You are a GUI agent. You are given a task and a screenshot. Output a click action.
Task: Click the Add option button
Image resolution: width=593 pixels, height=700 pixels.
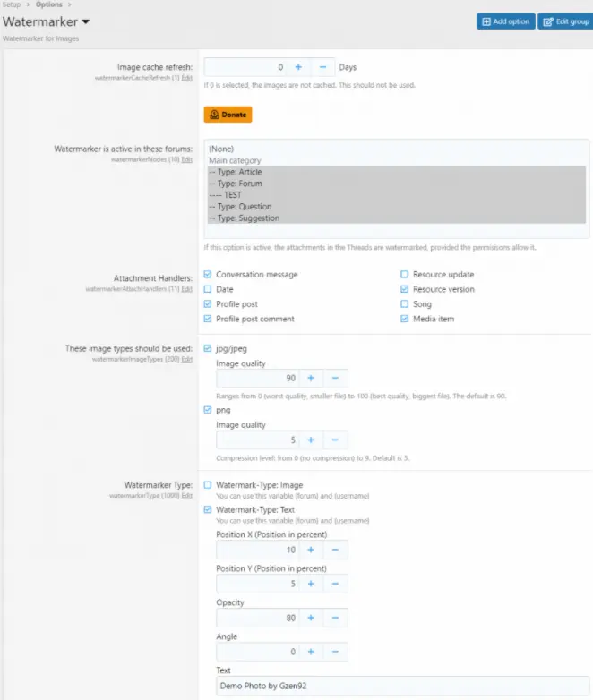click(506, 21)
